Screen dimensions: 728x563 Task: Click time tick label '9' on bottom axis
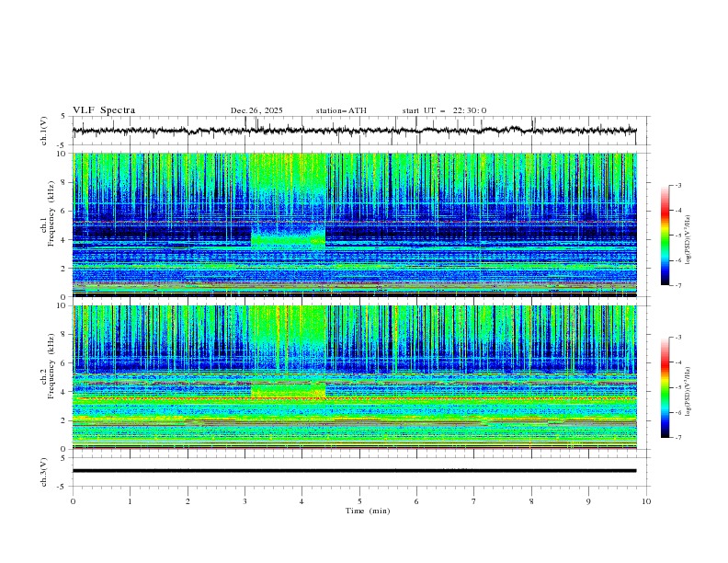tap(588, 501)
